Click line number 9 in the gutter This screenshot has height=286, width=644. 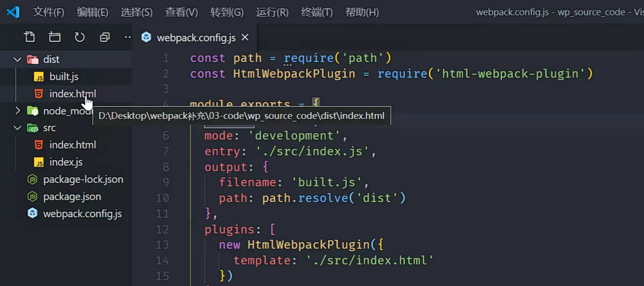coord(166,182)
